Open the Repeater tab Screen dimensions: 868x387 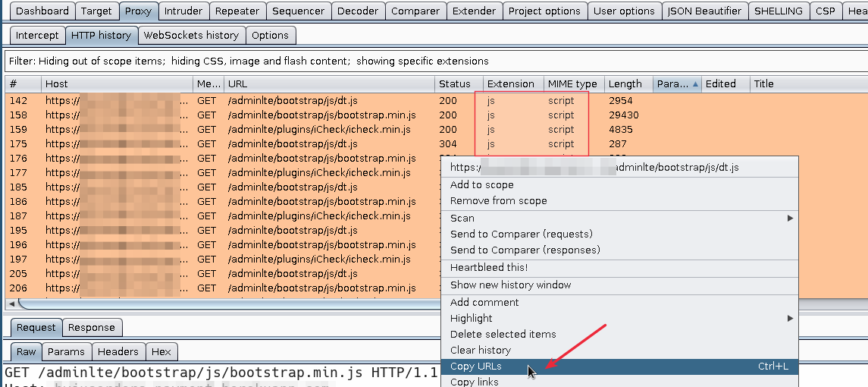coord(237,11)
